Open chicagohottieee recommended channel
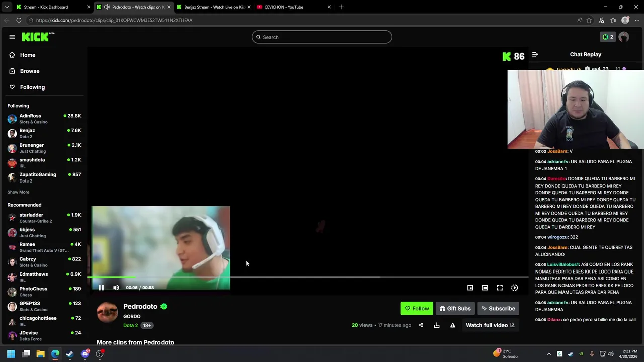 [x=44, y=321]
